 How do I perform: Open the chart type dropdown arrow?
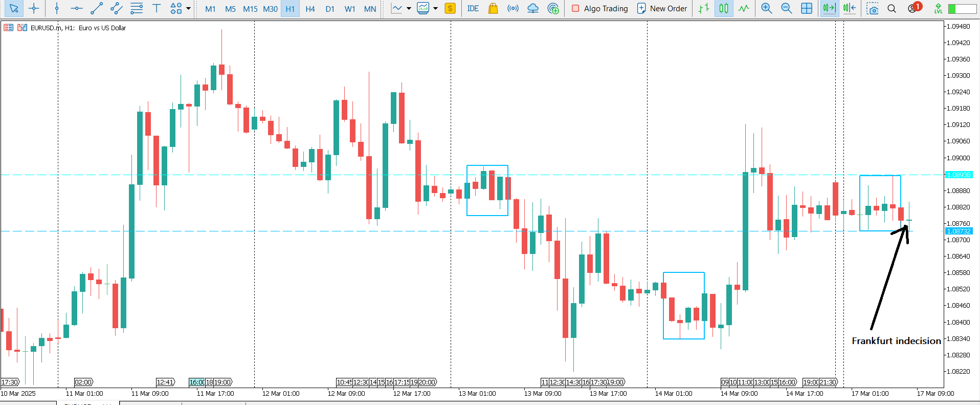point(409,9)
